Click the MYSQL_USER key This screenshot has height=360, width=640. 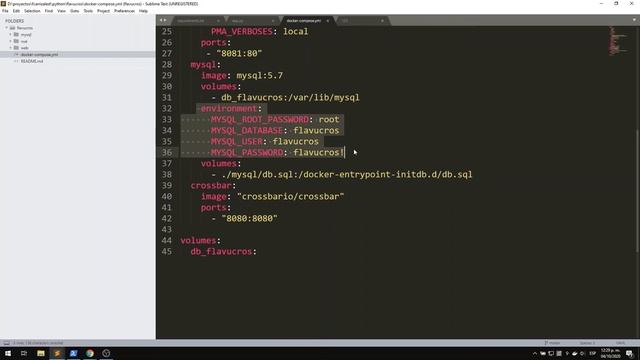(237, 142)
